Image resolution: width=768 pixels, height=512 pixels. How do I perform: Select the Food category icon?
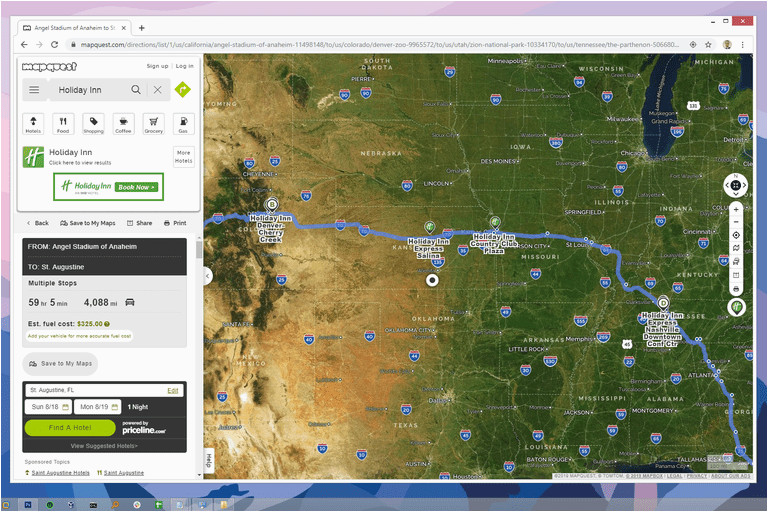tap(63, 124)
